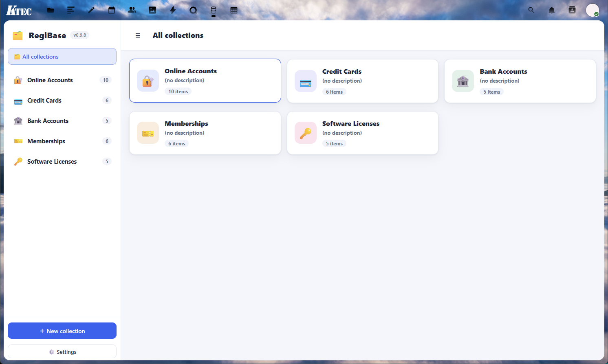Click the RegiBase folder logo in sidebar
The height and width of the screenshot is (364, 608).
point(18,35)
